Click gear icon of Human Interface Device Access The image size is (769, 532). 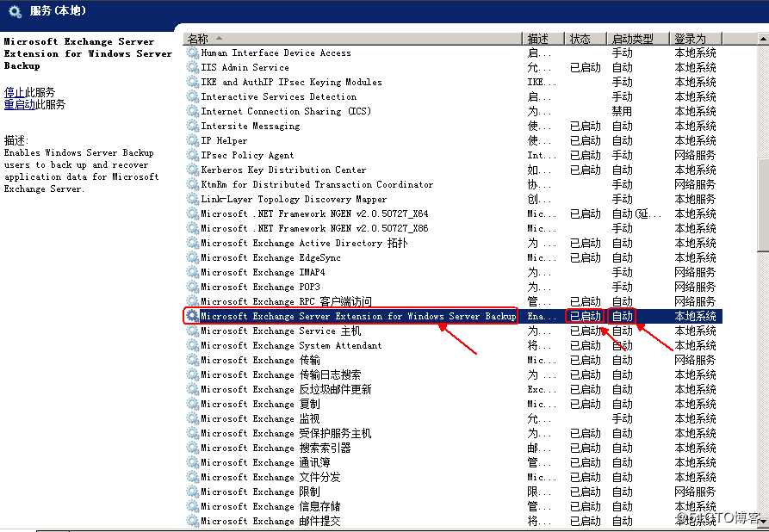coord(193,53)
